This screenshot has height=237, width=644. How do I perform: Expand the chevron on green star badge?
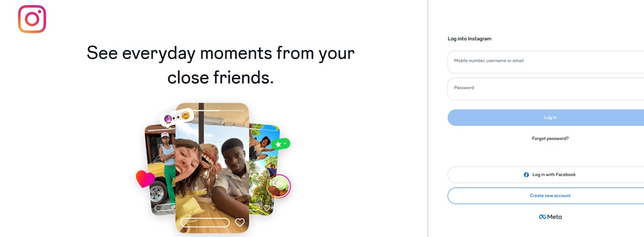[285, 144]
